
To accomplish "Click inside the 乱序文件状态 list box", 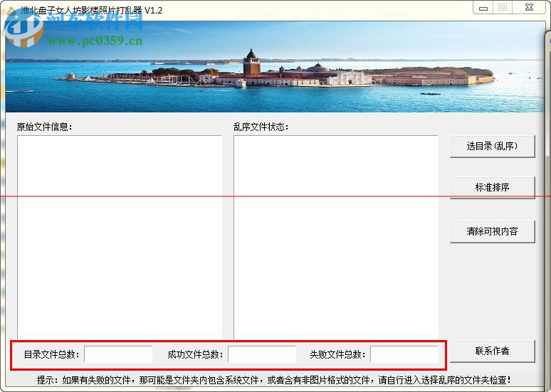I will [336, 237].
